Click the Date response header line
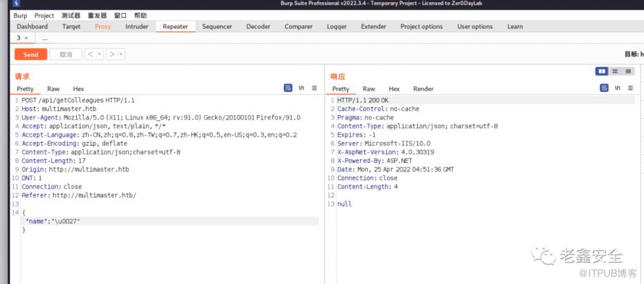This screenshot has width=644, height=284. pyautogui.click(x=395, y=170)
